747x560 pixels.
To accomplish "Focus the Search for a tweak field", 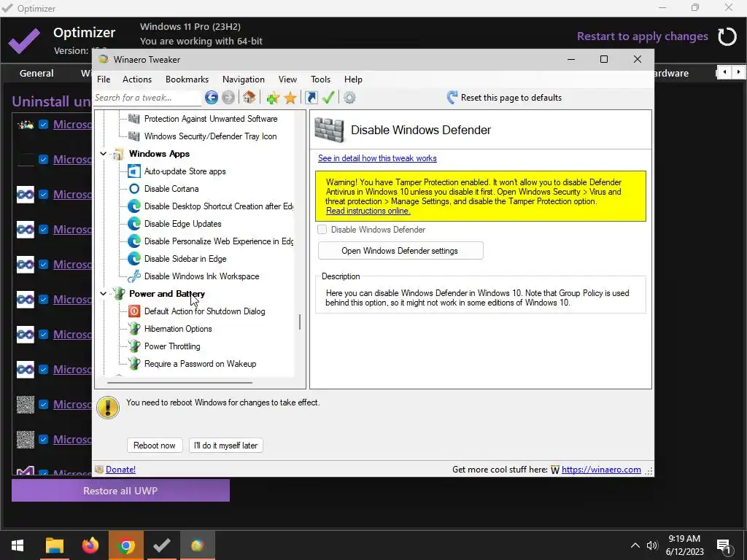I will [x=147, y=98].
